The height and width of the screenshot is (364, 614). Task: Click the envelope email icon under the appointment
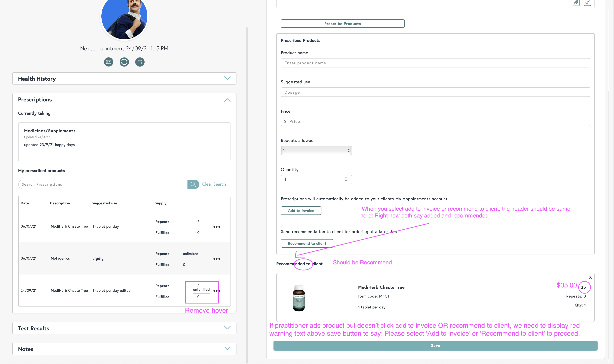pos(109,62)
